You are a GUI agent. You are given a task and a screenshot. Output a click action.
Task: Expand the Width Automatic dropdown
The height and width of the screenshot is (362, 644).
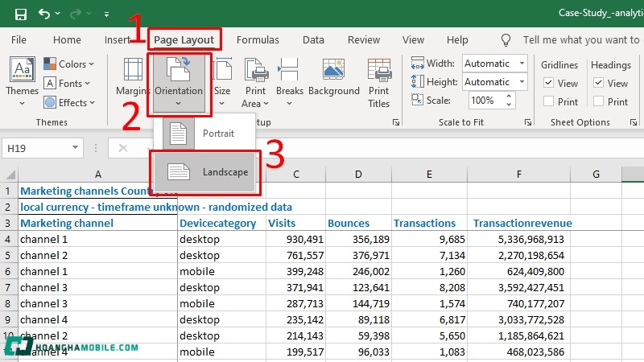[522, 64]
